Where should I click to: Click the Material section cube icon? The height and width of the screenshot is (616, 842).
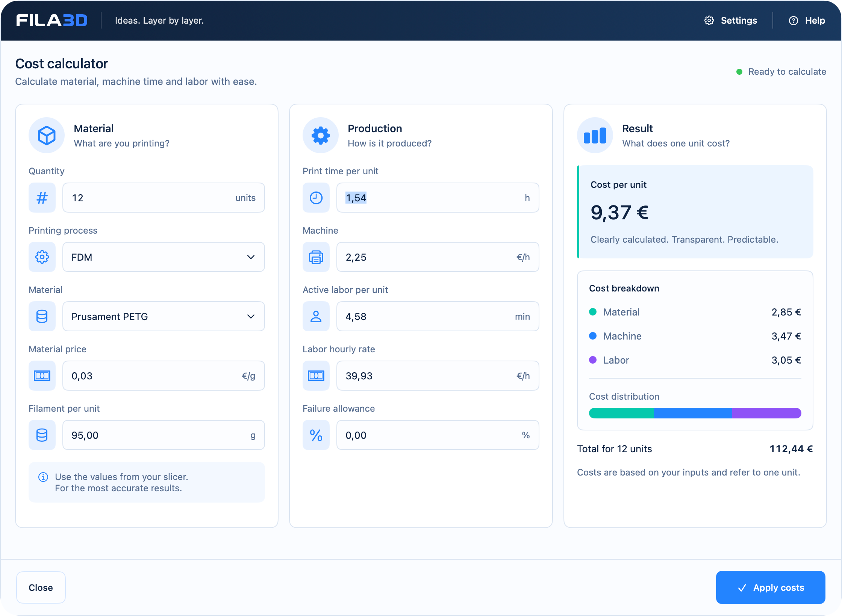click(47, 135)
